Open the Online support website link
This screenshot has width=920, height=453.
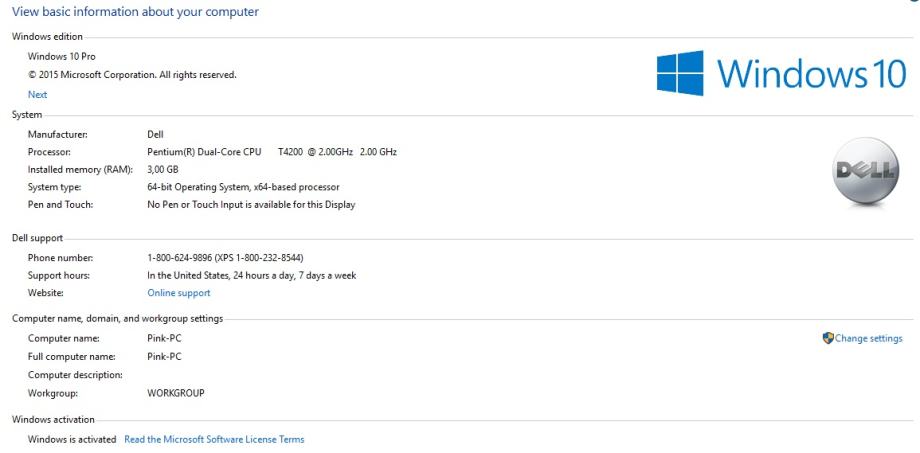178,293
